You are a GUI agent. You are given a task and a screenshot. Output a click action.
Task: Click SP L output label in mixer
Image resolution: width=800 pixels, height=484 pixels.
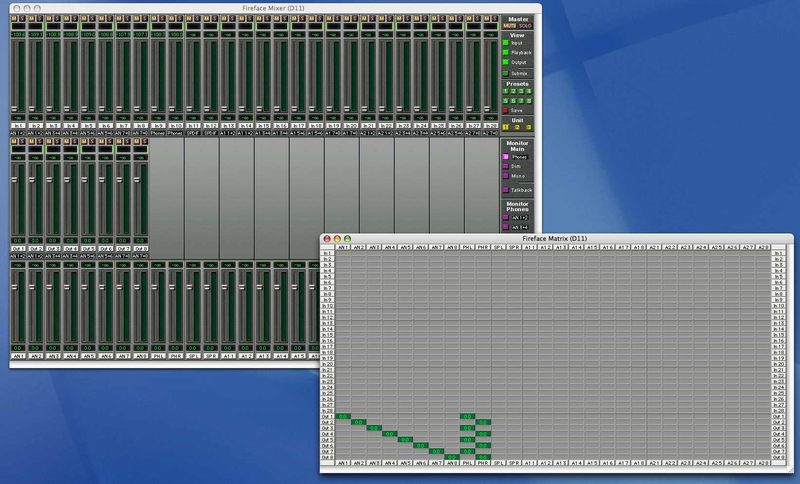(193, 356)
